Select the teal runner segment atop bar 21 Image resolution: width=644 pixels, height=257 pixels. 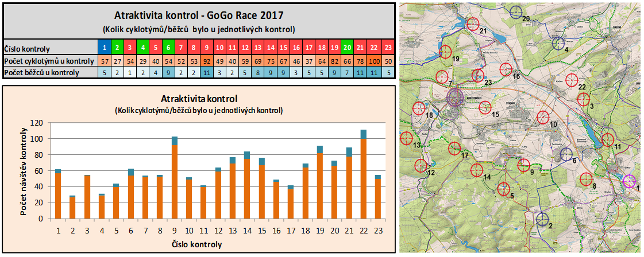(349, 152)
